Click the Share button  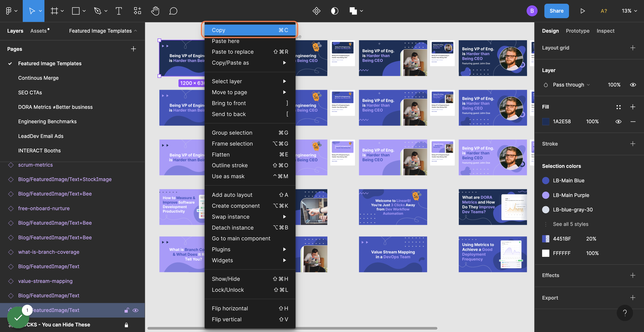coord(557,11)
